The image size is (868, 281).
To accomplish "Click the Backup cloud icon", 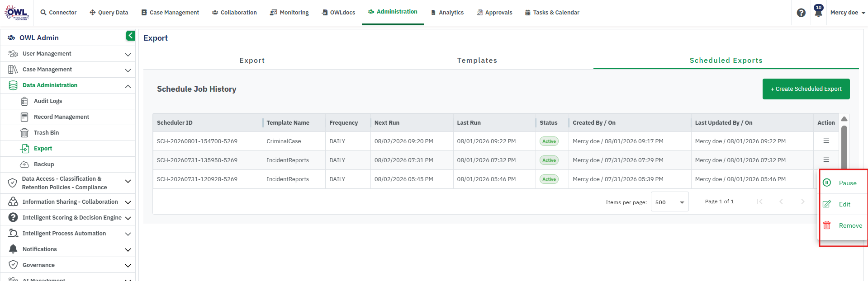I will point(24,164).
